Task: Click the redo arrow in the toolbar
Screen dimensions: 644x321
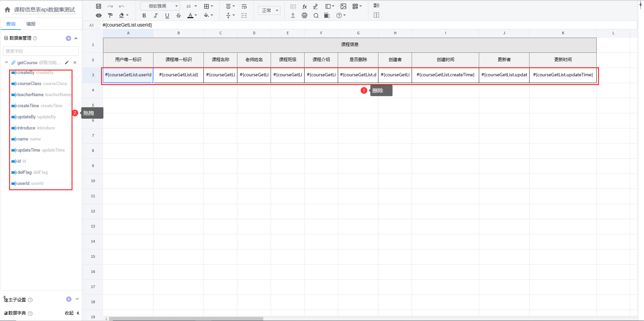Action: (x=110, y=6)
